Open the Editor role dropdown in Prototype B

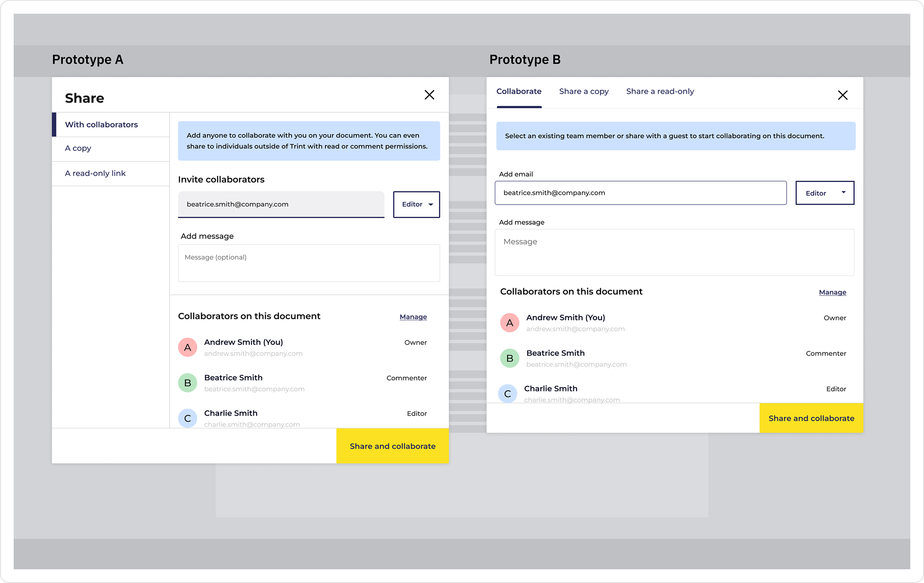(824, 193)
